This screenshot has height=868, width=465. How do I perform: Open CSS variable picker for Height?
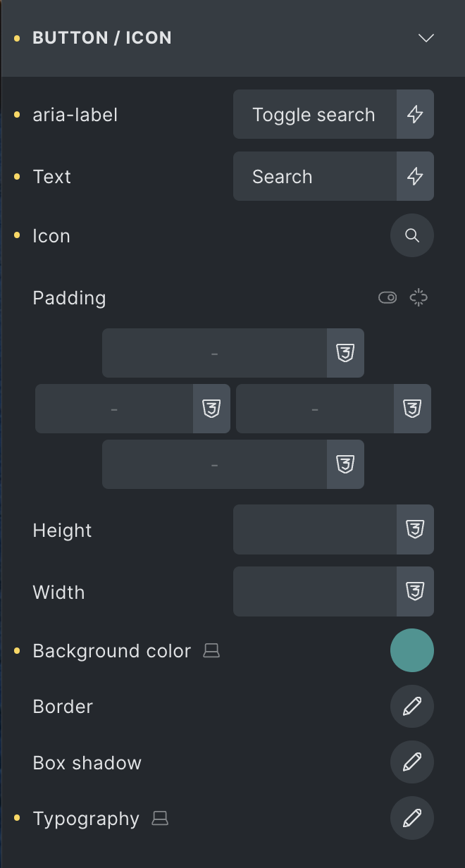(415, 530)
